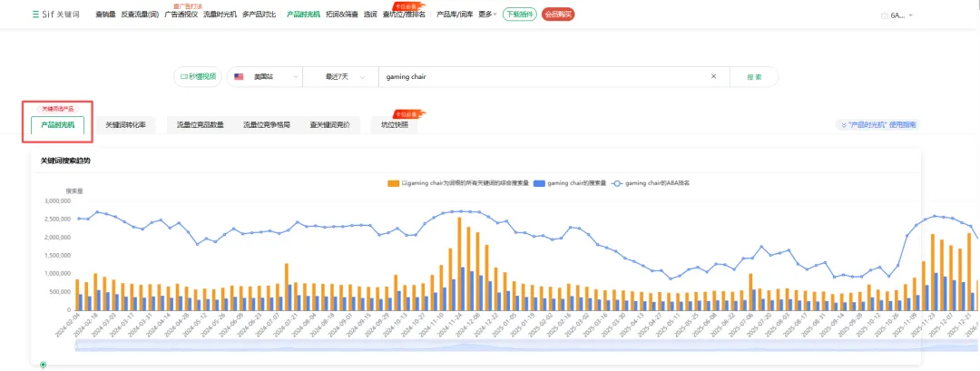This screenshot has height=371, width=980.
Task: Open 查坑位/推排名 in the navigation bar
Action: coord(404,15)
